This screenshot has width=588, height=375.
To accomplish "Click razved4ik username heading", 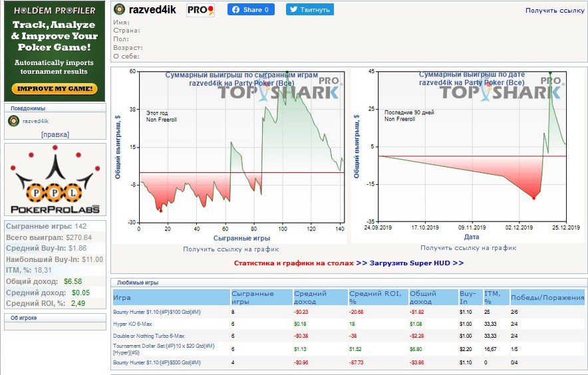I will click(152, 9).
